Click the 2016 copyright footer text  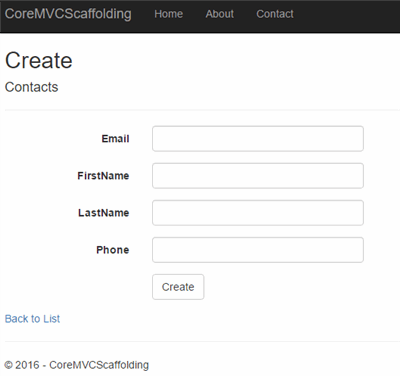[77, 365]
